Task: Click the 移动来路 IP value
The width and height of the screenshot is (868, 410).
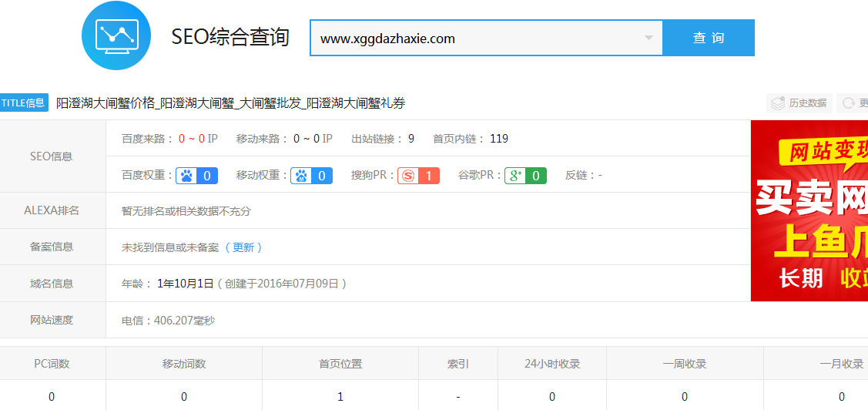Action: pyautogui.click(x=312, y=139)
